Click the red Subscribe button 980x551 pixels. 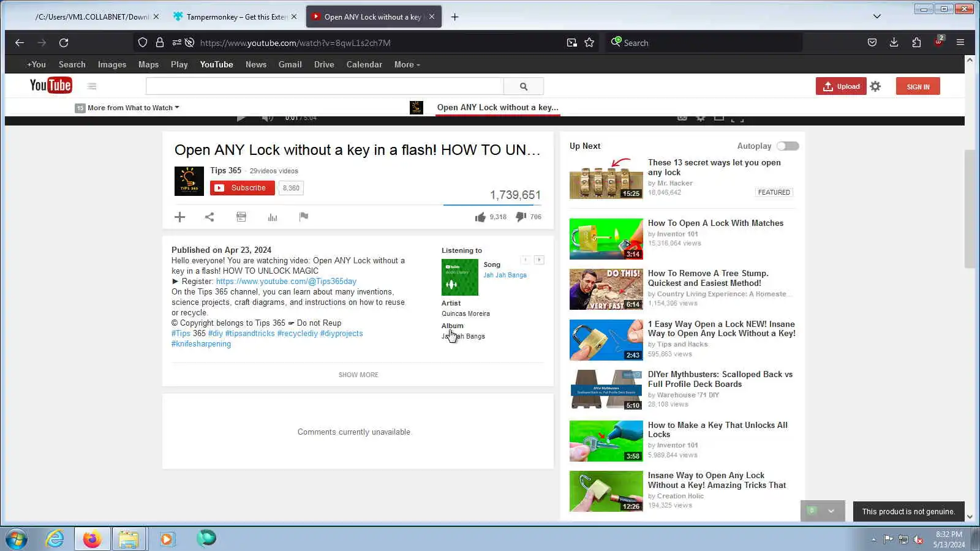coord(243,188)
